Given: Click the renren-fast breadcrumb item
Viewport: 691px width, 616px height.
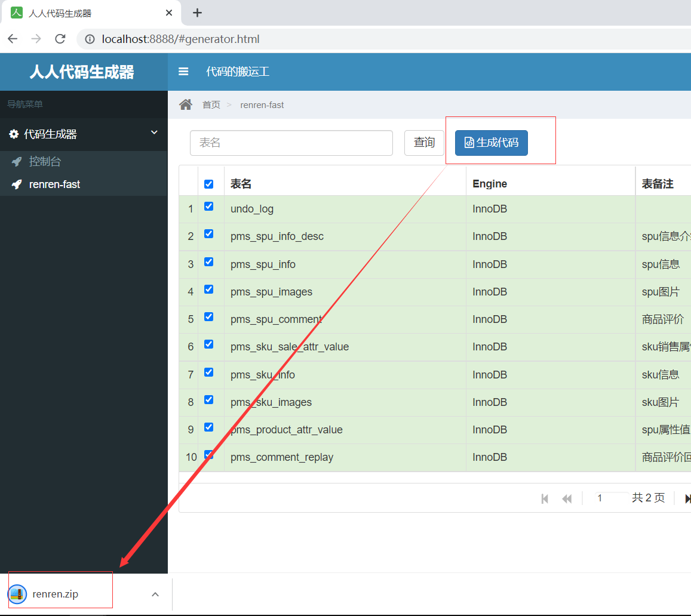Looking at the screenshot, I should click(262, 105).
